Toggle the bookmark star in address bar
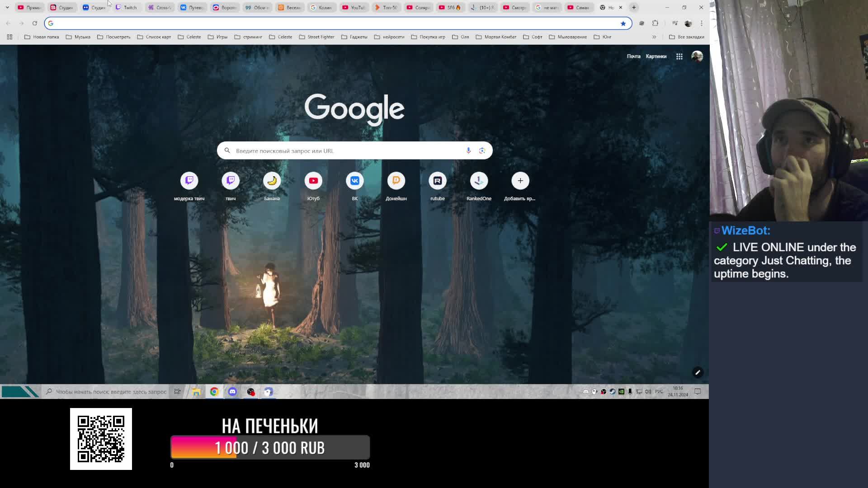The width and height of the screenshot is (868, 488). (623, 23)
